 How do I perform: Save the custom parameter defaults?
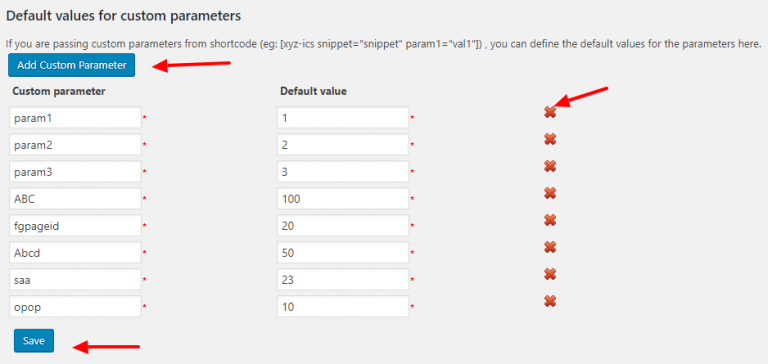(34, 340)
